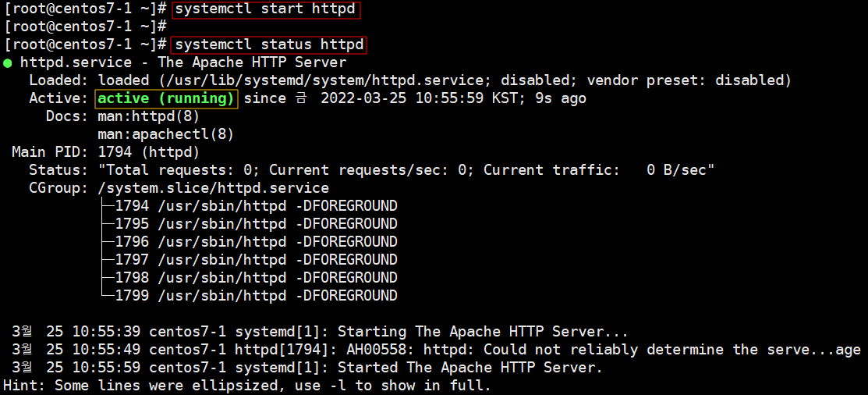Click the 'Current requests/sec: 0' text
This screenshot has height=395, width=868.
click(x=367, y=170)
